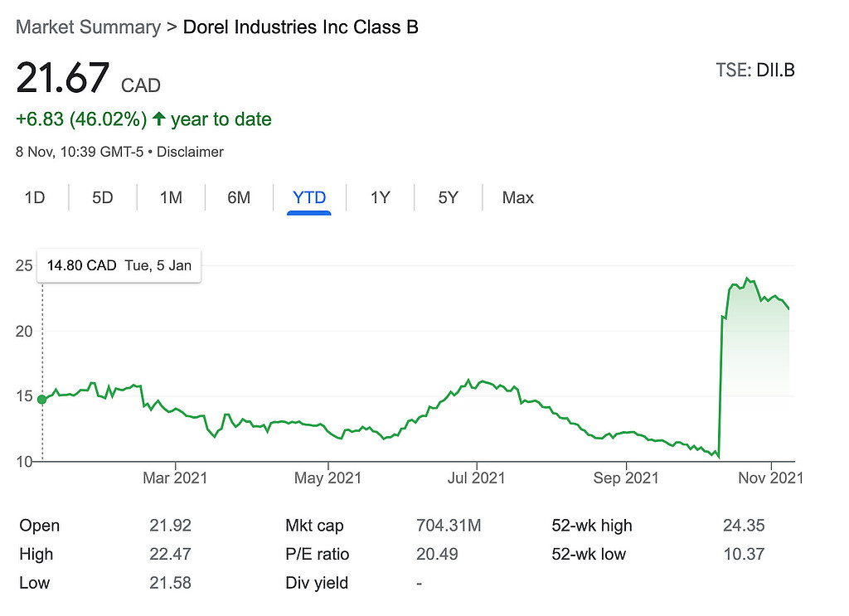Switch to the 5Y chart tab
This screenshot has width=849, height=616.
click(448, 197)
